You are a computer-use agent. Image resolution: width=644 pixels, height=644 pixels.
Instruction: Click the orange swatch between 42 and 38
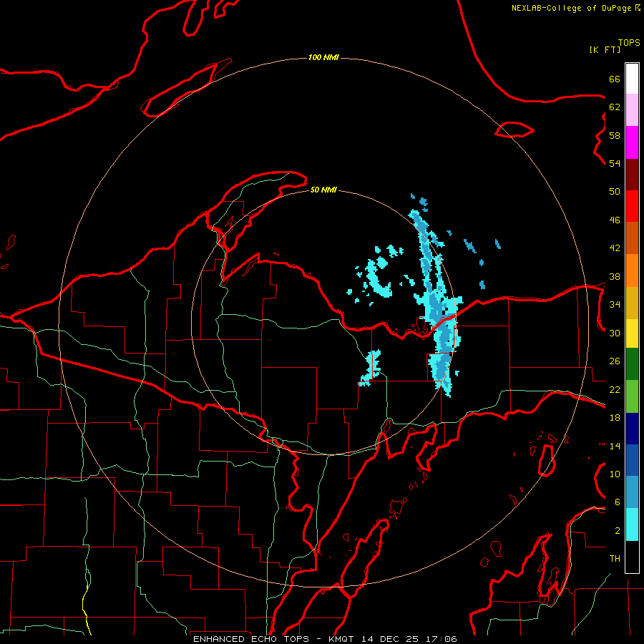coord(632,270)
